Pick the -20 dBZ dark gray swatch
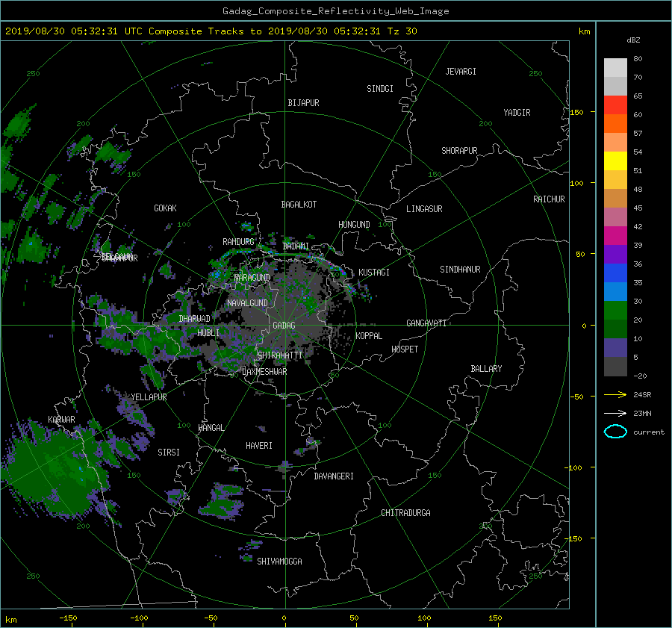672x628 pixels. pos(615,367)
